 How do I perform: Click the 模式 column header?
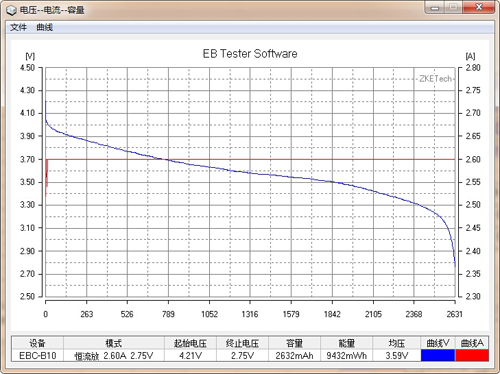114,343
